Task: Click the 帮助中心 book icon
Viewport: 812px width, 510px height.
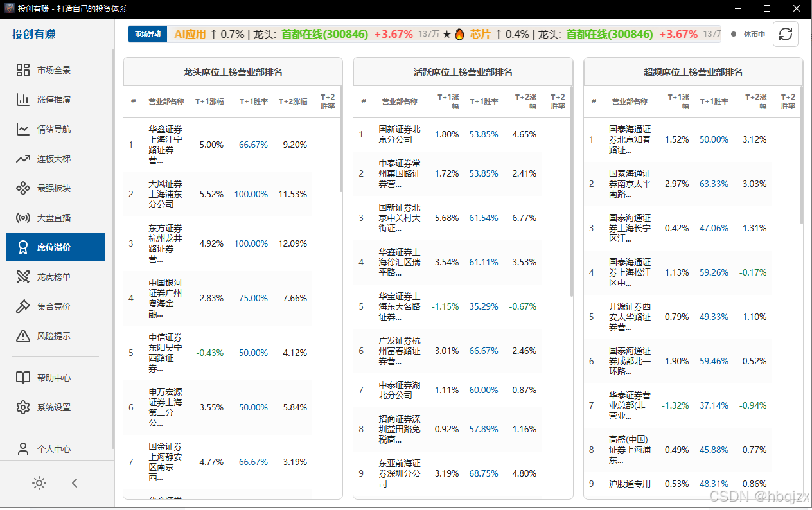Action: (23, 378)
